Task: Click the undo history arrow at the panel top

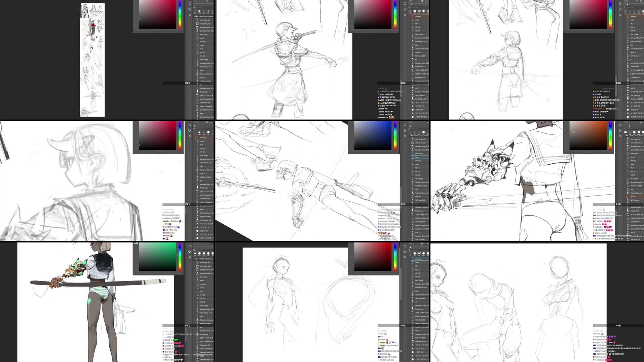Action: click(206, 1)
